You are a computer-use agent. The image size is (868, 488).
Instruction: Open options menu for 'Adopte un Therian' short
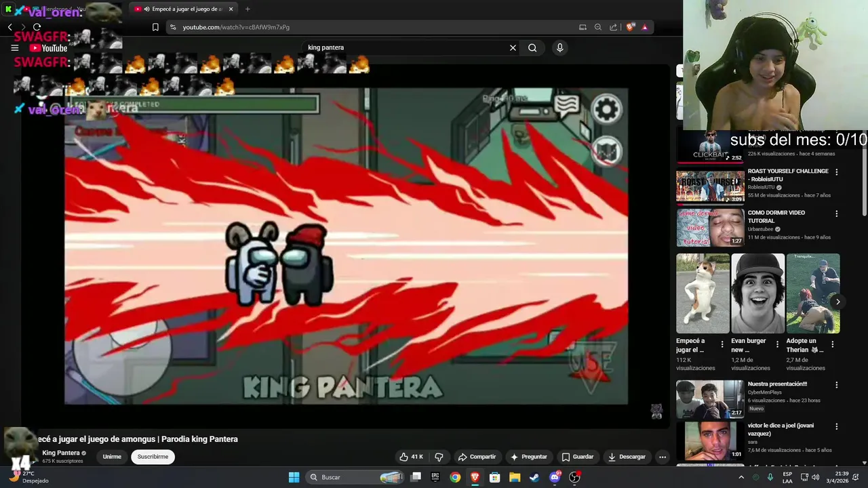click(x=832, y=344)
